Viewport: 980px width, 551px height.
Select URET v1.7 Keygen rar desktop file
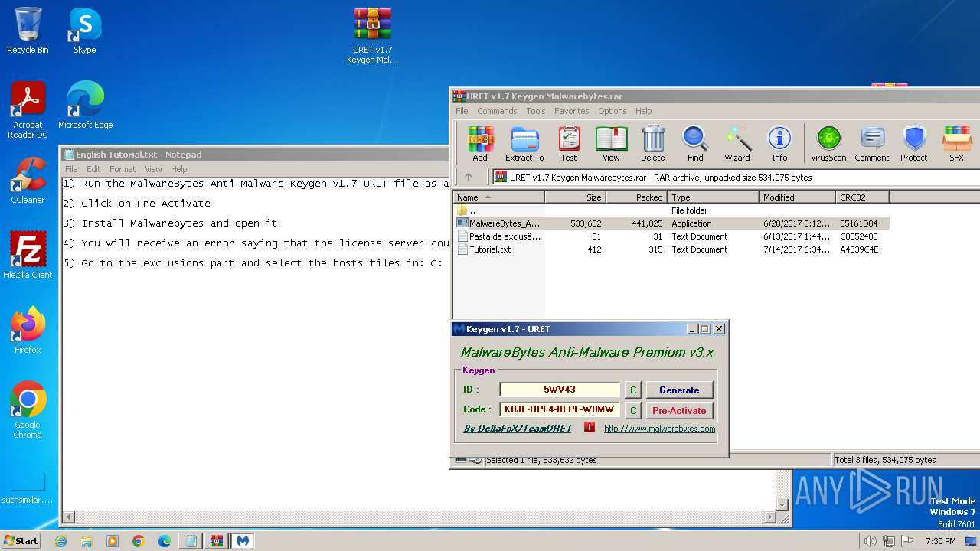[373, 35]
